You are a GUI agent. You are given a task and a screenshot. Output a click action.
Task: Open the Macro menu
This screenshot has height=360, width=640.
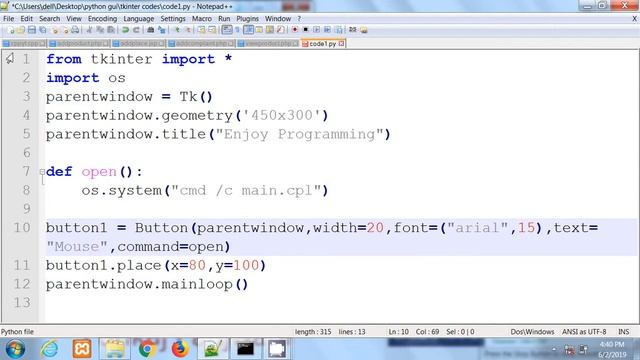(202, 19)
